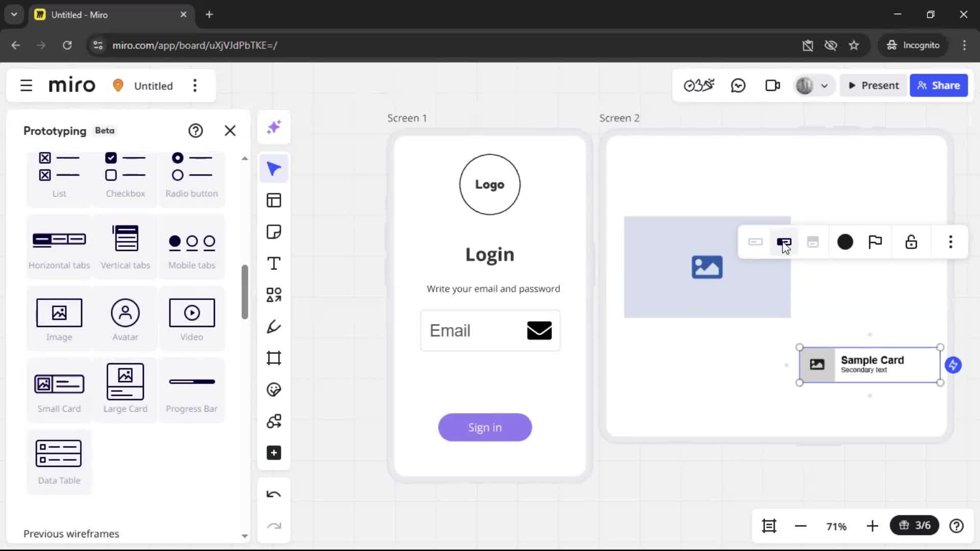Select the Text tool
Viewport: 980px width, 551px height.
(274, 264)
